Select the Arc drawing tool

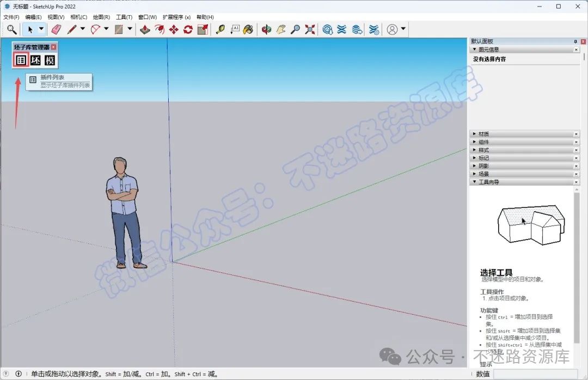pos(96,29)
